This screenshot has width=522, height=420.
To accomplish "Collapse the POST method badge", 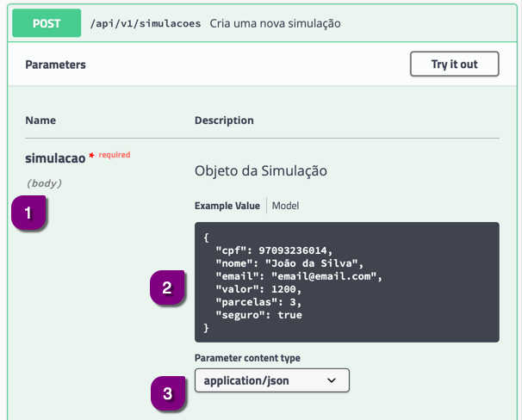I will point(47,23).
